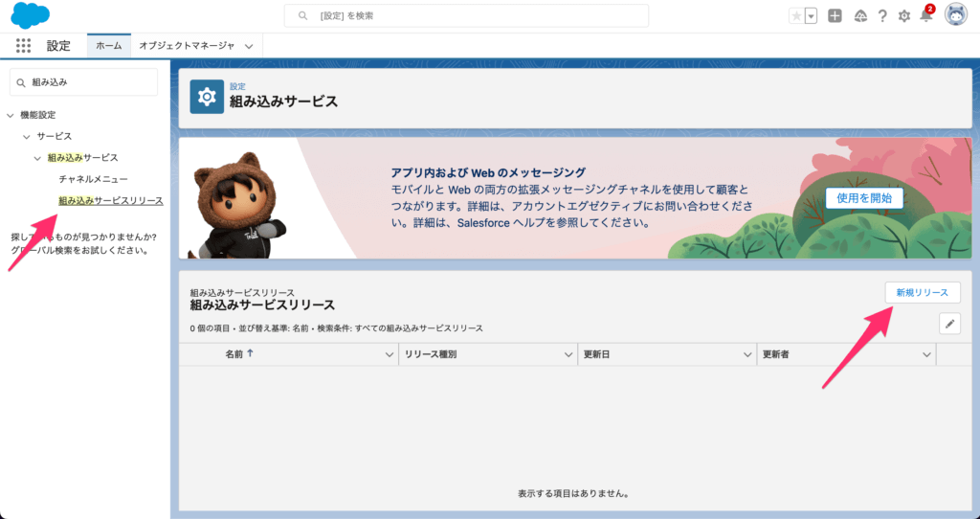Expand the オブジェクトマネージャ tab chevron
Screen dimensions: 980x519
[x=249, y=46]
